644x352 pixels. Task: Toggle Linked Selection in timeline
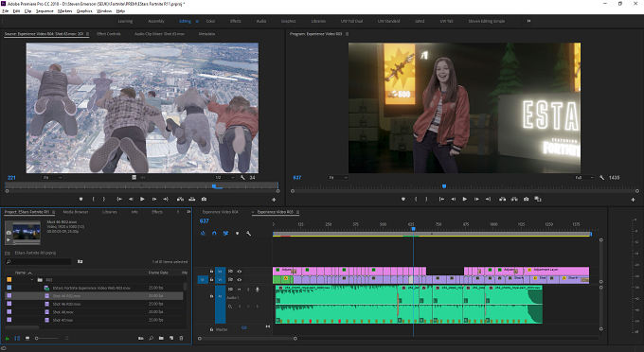click(x=225, y=233)
